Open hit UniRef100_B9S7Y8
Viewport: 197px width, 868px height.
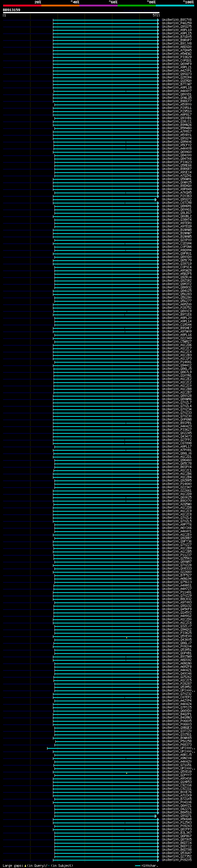tap(177, 20)
